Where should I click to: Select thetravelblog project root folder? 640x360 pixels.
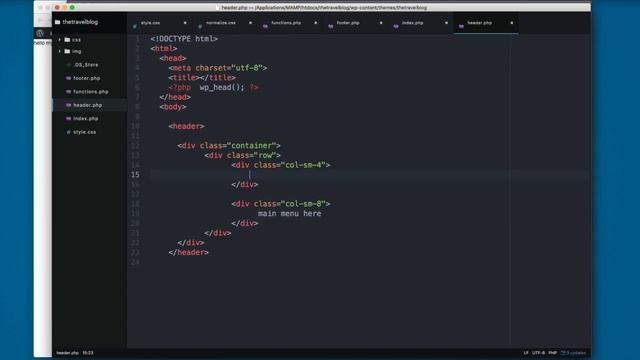tap(80, 22)
